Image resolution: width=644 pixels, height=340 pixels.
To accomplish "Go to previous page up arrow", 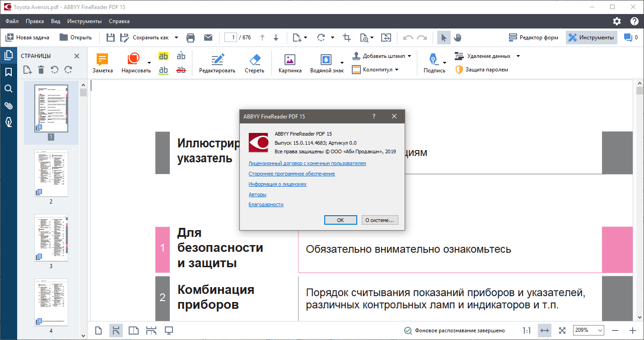I will (262, 38).
